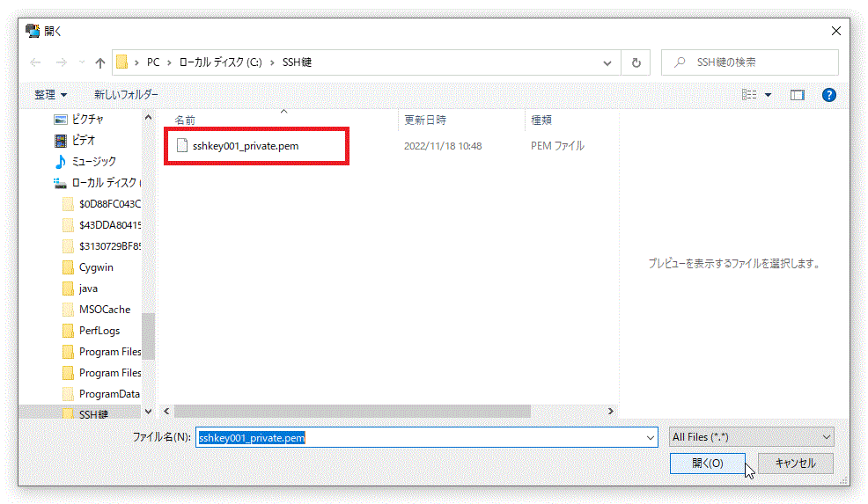Select the sshkey001_private.pem file
Viewport: 868px width, 504px height.
(245, 146)
